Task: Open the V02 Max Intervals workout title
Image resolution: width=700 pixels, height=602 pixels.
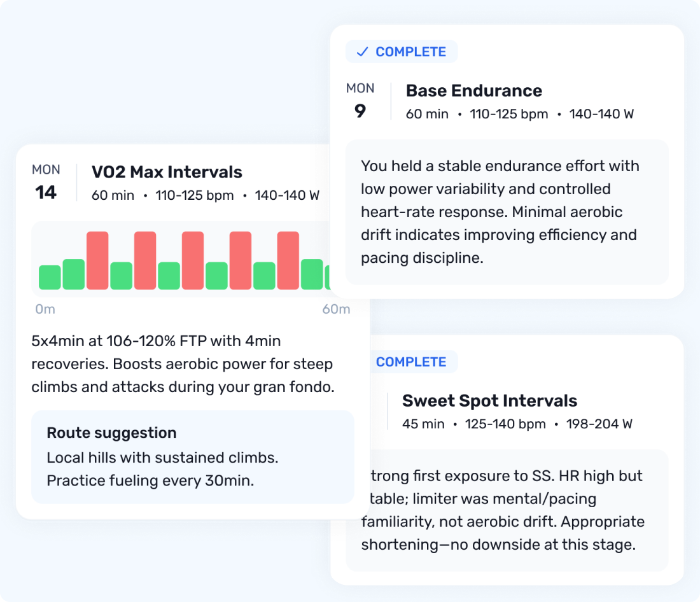Action: (167, 172)
